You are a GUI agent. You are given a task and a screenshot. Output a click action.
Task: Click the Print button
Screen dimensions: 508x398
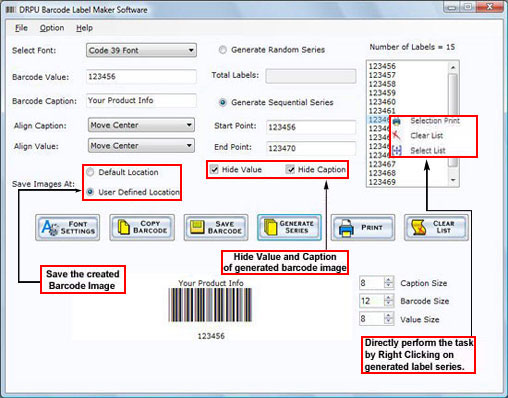click(363, 228)
